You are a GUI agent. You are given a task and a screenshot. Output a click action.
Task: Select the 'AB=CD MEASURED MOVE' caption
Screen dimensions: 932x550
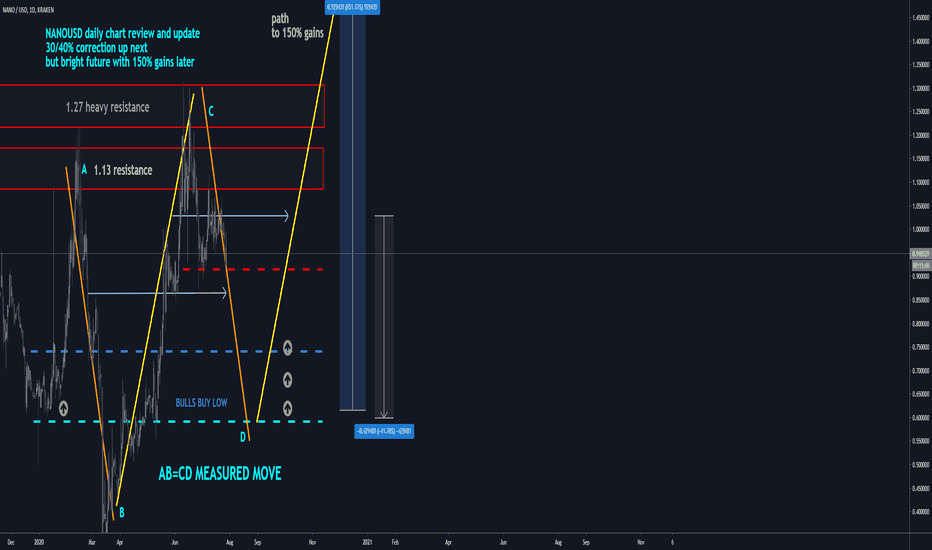pos(220,473)
